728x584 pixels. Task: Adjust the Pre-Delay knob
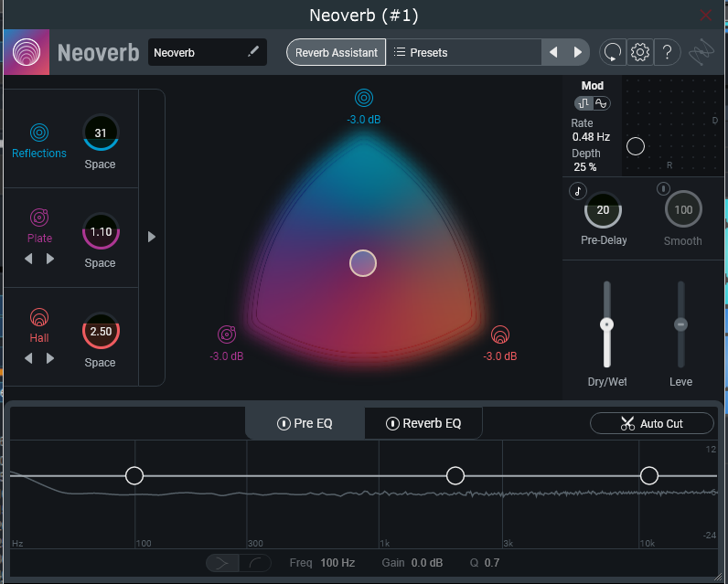tap(603, 209)
